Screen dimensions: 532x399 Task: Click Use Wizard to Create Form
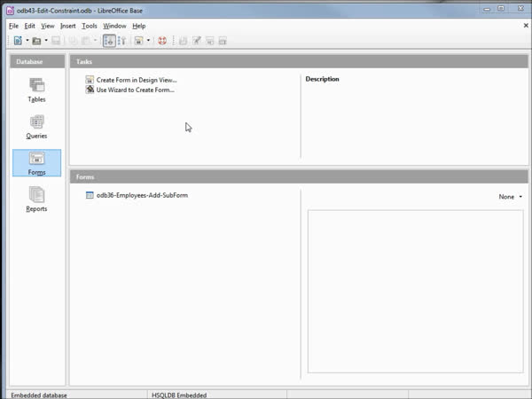click(x=135, y=90)
